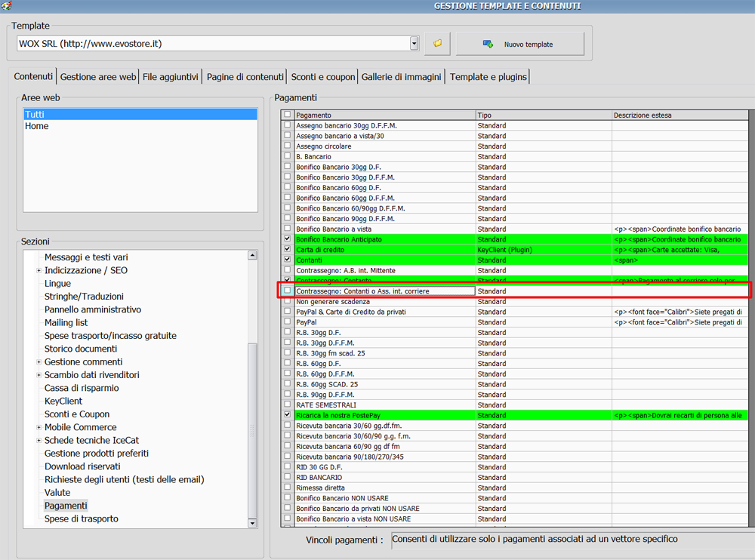
Task: Sort by the Pagamento column header
Action: tap(385, 115)
